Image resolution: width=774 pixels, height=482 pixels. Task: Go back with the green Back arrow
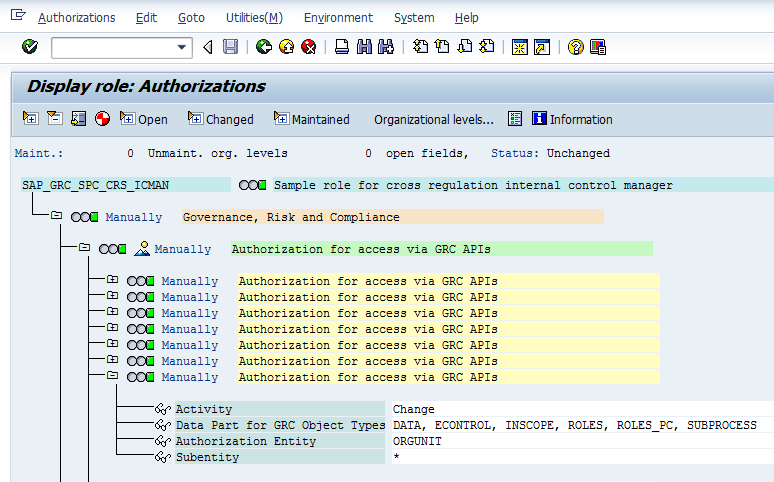264,47
